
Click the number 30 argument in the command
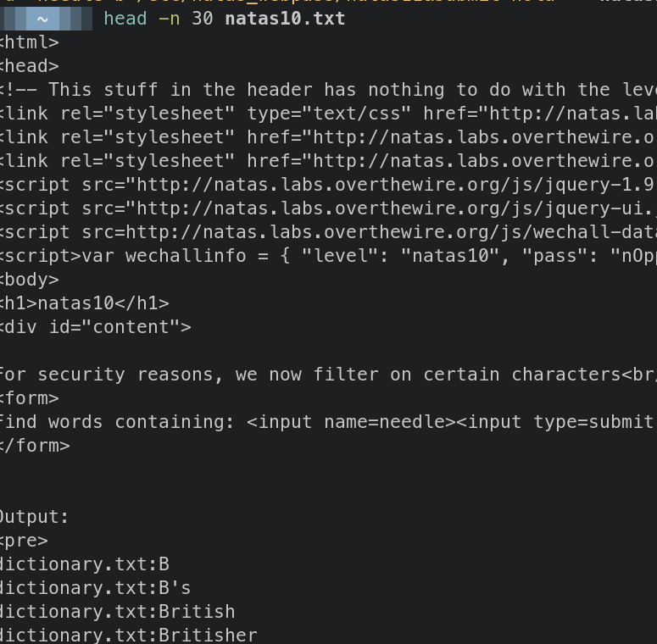click(x=203, y=18)
